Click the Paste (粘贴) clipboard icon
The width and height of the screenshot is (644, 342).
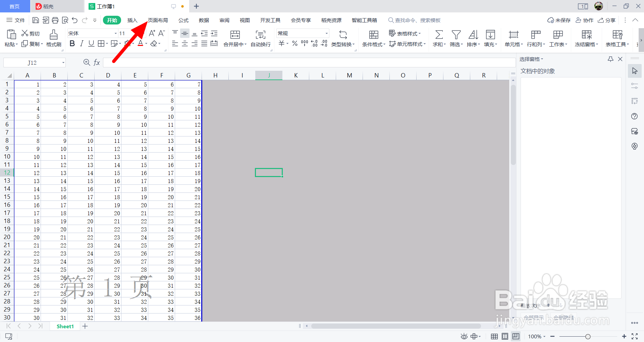click(x=11, y=34)
